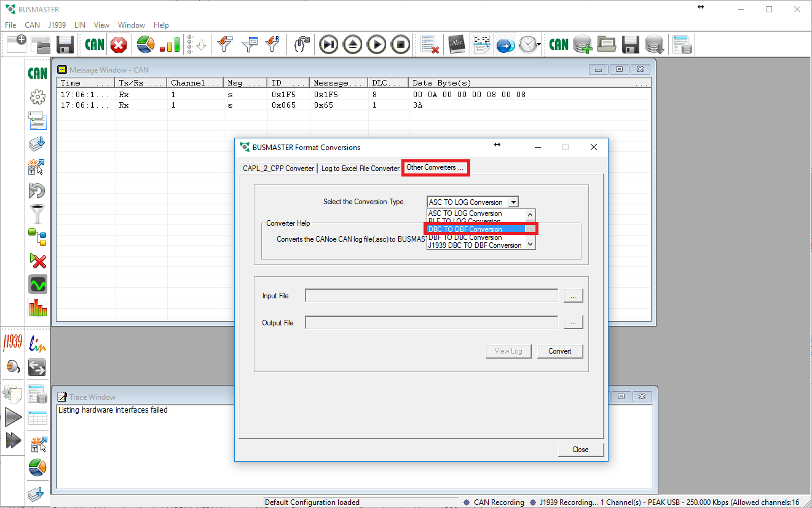This screenshot has width=812, height=508.
Task: Select the message row with ID 0x1F5
Action: 353,95
